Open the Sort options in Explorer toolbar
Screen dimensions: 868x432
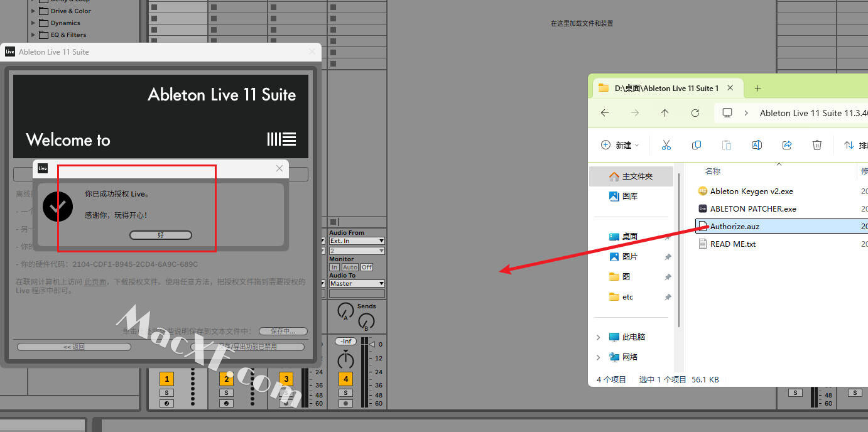tap(855, 145)
